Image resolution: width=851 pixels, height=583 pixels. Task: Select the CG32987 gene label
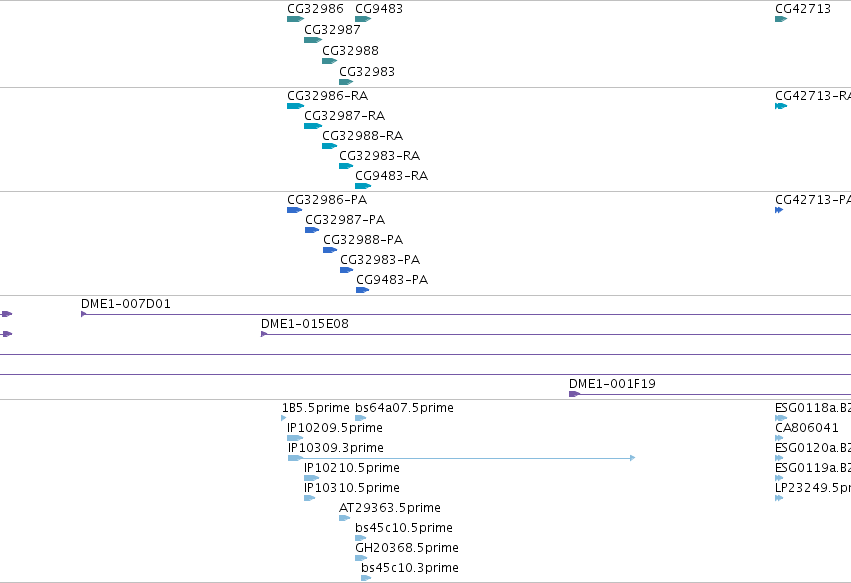[x=332, y=30]
